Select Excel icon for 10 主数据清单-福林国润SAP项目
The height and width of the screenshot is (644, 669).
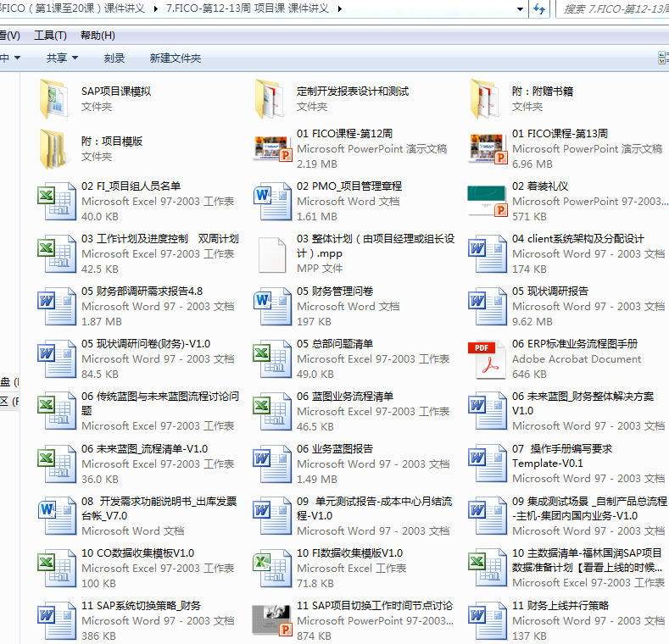click(487, 569)
